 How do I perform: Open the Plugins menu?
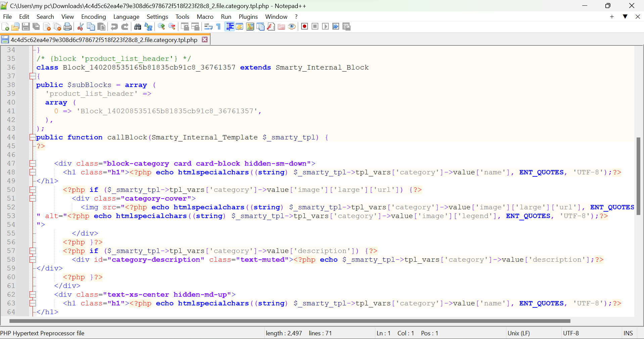[248, 17]
